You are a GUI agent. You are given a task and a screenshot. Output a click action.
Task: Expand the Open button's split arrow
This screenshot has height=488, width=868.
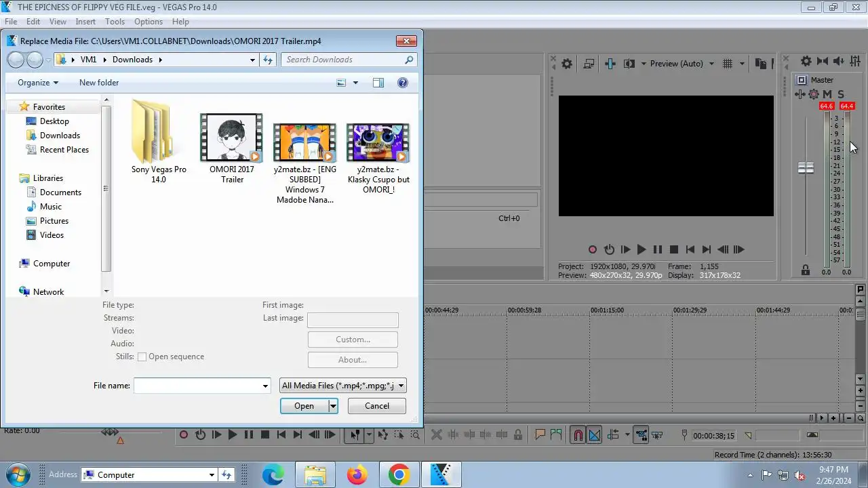[333, 406]
